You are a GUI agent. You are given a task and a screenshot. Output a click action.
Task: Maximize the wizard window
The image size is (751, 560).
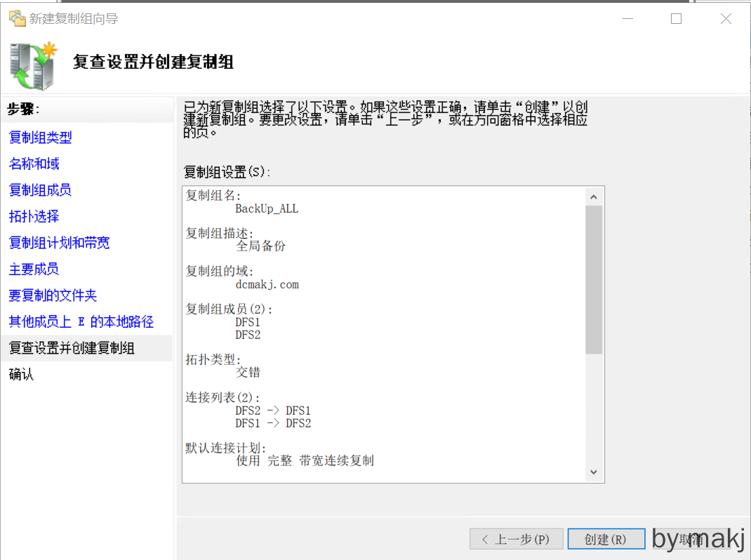676,19
